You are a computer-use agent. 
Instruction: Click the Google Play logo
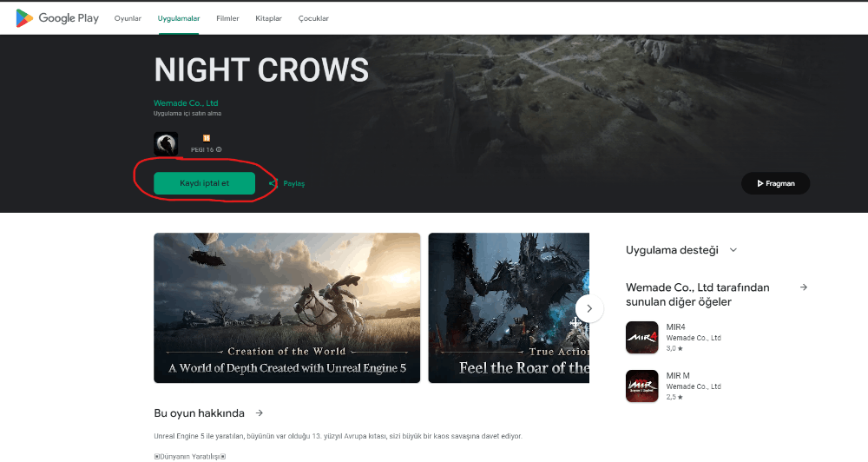(57, 18)
